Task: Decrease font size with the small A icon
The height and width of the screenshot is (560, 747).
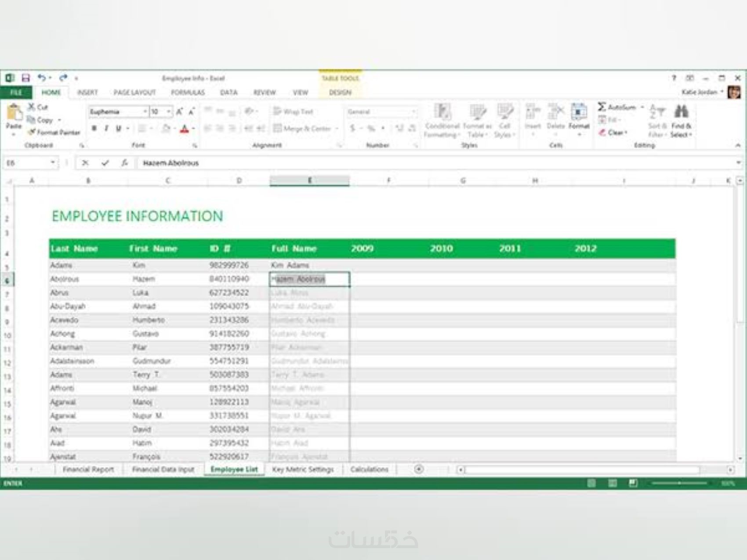Action: [x=192, y=112]
